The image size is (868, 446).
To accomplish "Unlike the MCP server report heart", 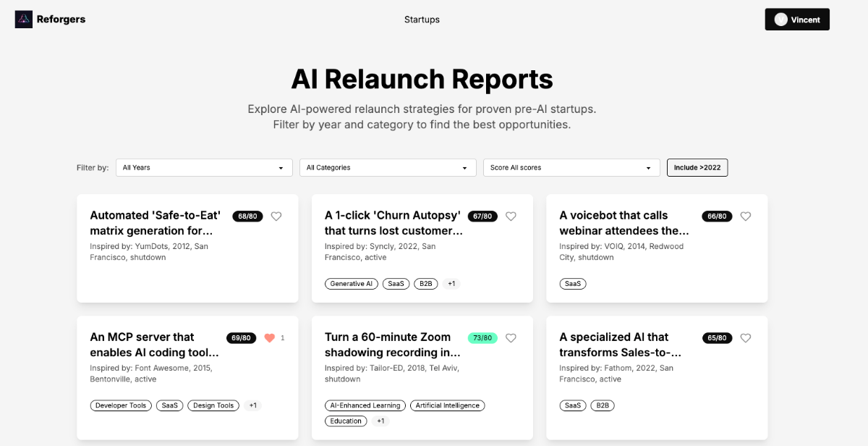I will click(x=270, y=337).
